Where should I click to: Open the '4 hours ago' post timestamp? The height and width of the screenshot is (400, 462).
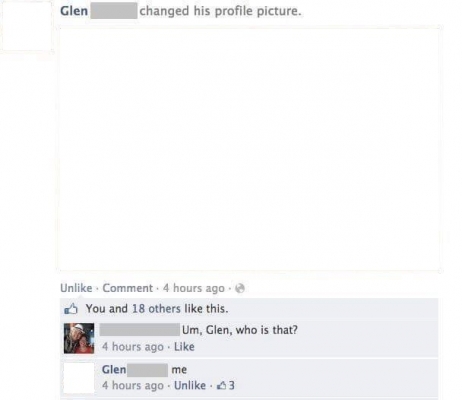coord(194,288)
